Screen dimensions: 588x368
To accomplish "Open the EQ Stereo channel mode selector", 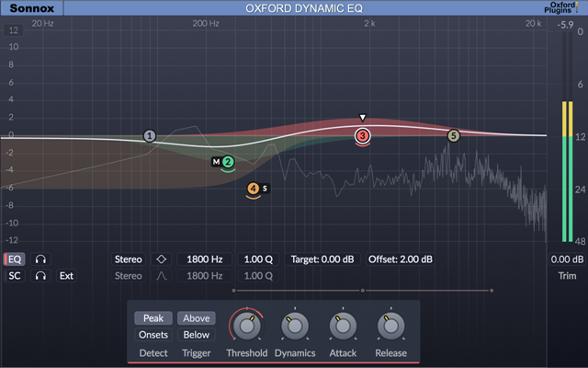I will click(129, 259).
